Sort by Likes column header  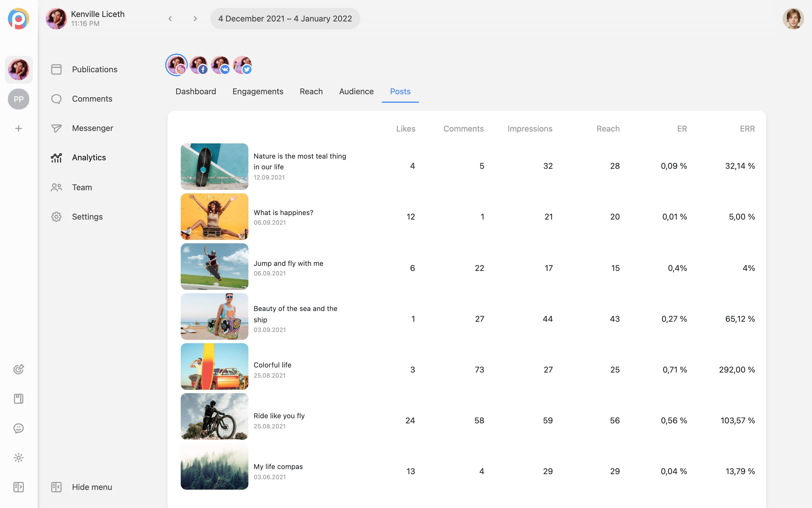pos(406,129)
